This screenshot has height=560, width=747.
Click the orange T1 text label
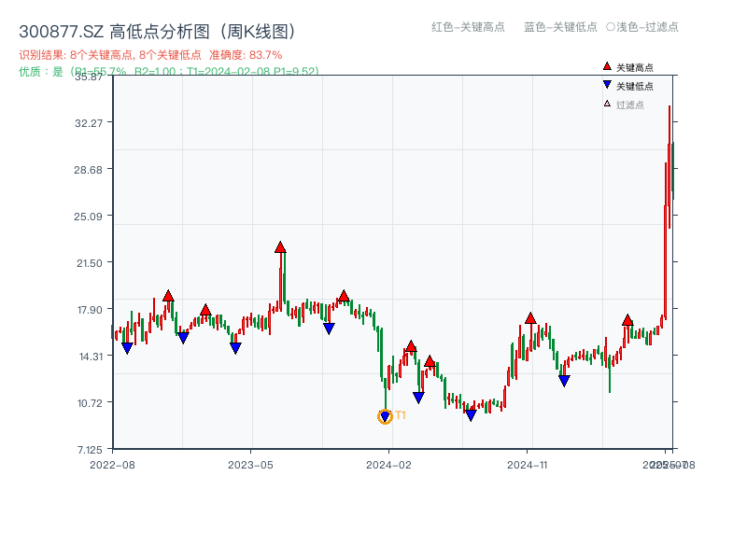click(401, 415)
